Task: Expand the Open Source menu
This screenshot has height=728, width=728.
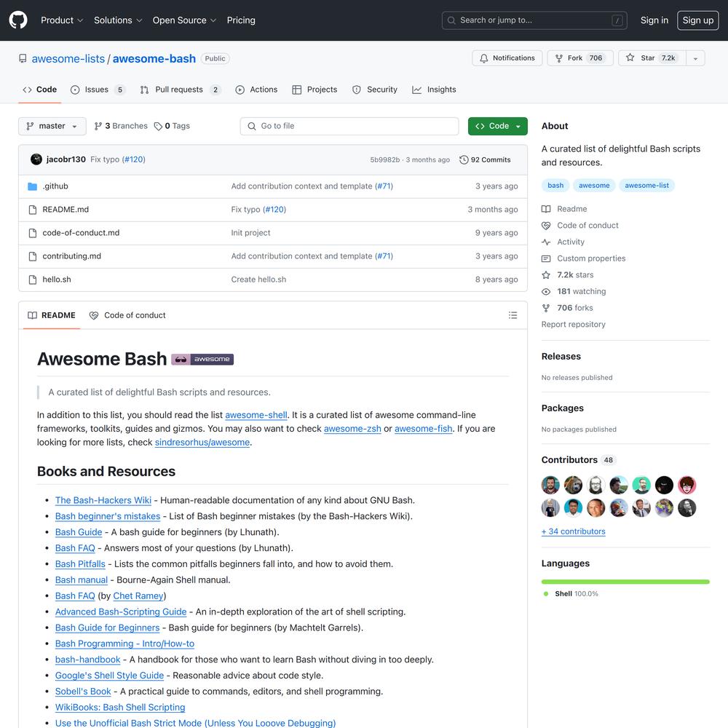Action: tap(184, 20)
